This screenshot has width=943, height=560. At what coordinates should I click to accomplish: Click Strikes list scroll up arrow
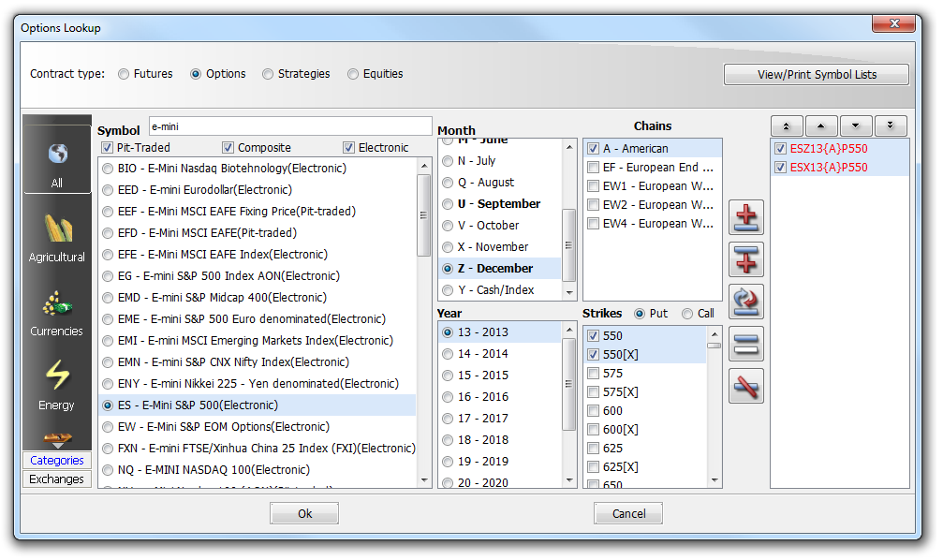[x=714, y=334]
